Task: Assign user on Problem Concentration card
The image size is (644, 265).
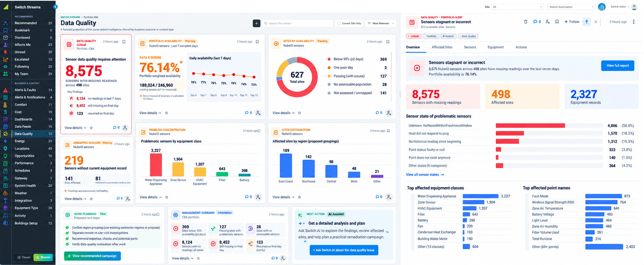Action: [258, 197]
